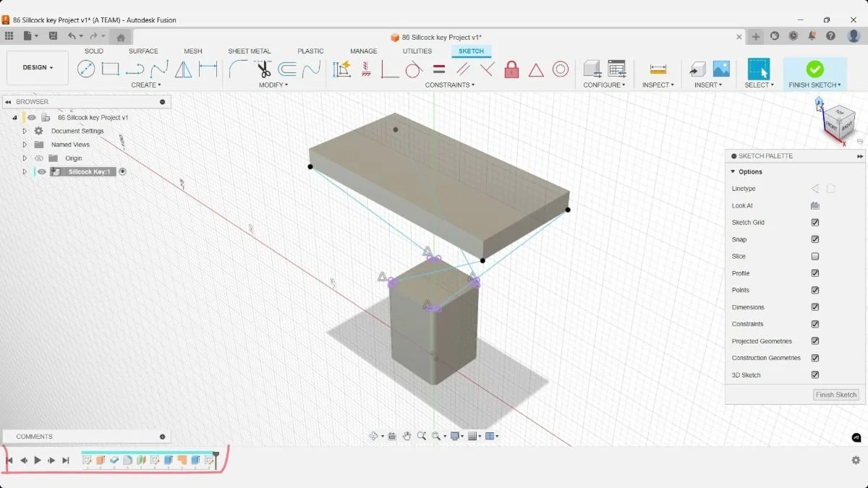868x488 pixels.
Task: Open the Configure table icon
Action: 617,69
